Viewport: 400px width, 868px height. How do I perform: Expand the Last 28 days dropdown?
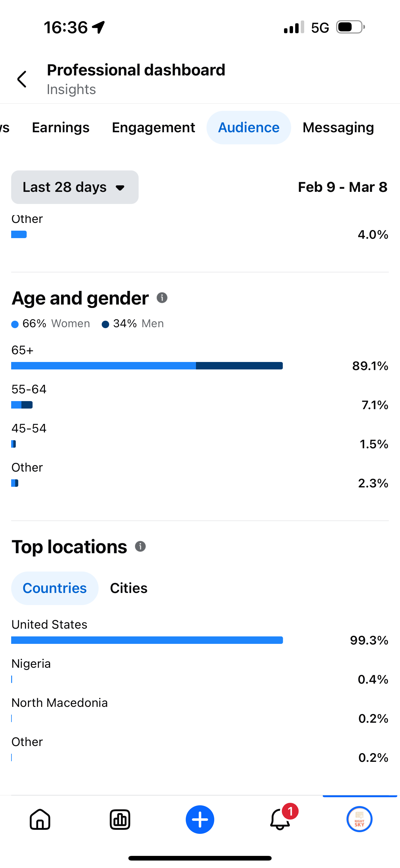75,187
